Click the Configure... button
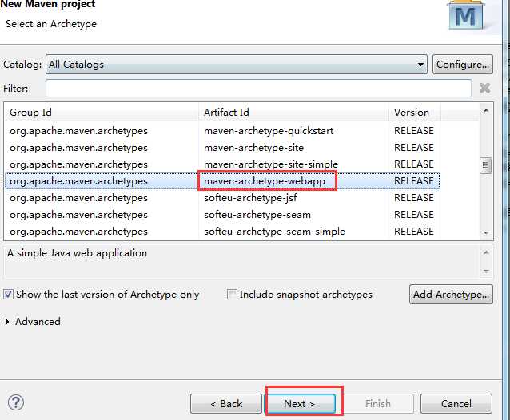This screenshot has width=510, height=420. (x=463, y=65)
